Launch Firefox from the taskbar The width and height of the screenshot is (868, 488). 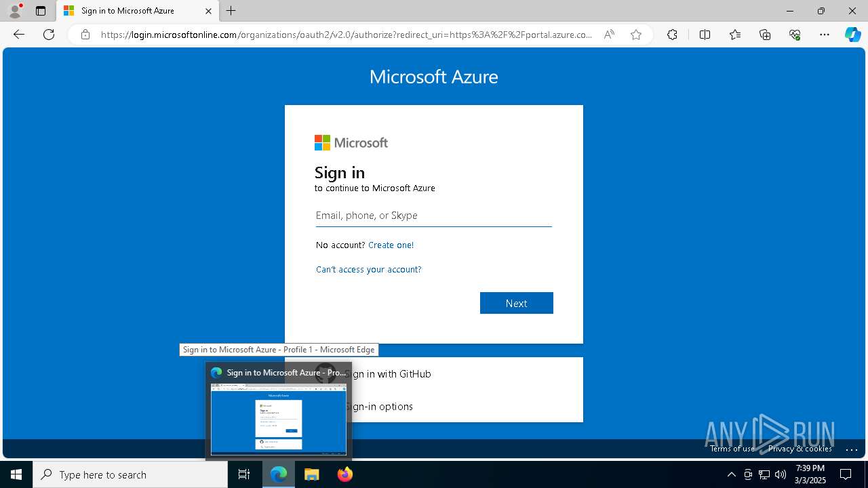pyautogui.click(x=344, y=474)
